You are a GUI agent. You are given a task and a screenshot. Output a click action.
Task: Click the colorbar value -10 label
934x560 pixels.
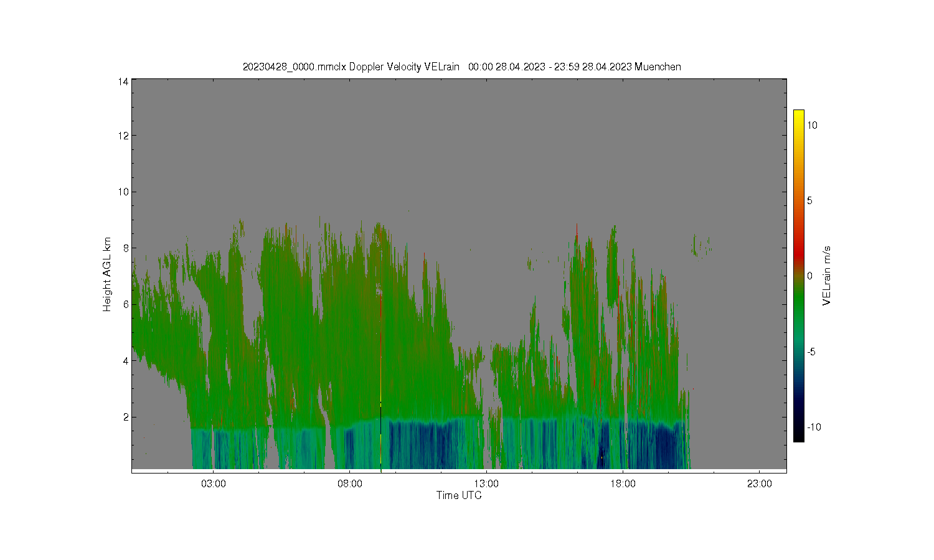pos(814,427)
